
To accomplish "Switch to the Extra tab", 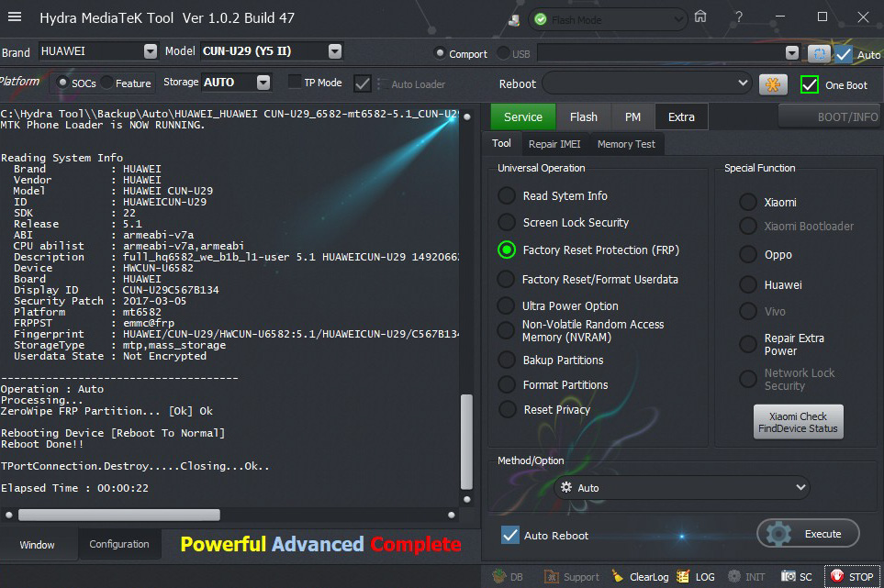I will tap(681, 116).
